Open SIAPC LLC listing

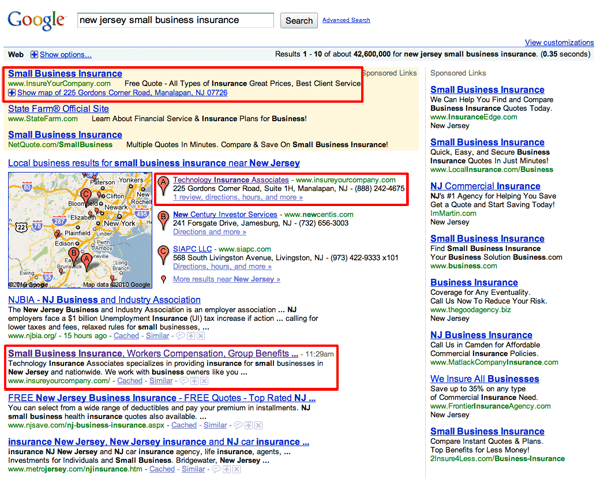[192, 249]
